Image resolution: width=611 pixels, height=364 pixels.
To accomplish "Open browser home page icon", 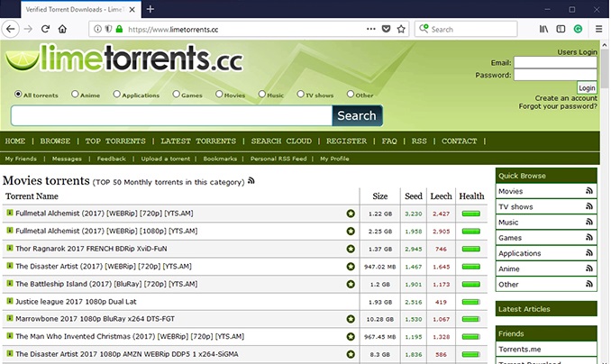I will 62,29.
